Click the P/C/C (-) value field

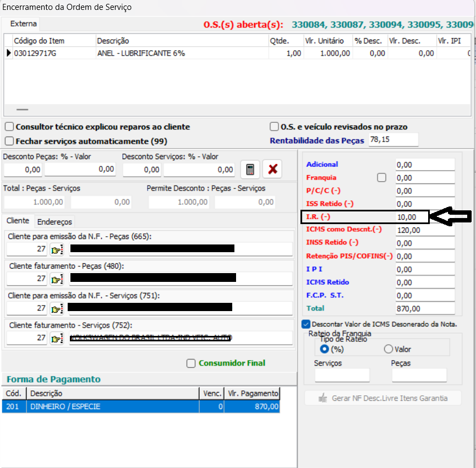(x=425, y=191)
